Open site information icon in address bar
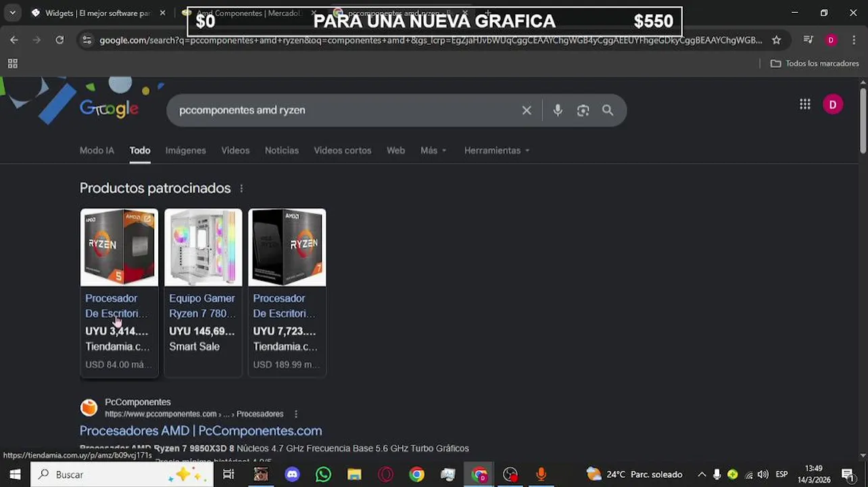This screenshot has height=487, width=868. click(x=87, y=40)
